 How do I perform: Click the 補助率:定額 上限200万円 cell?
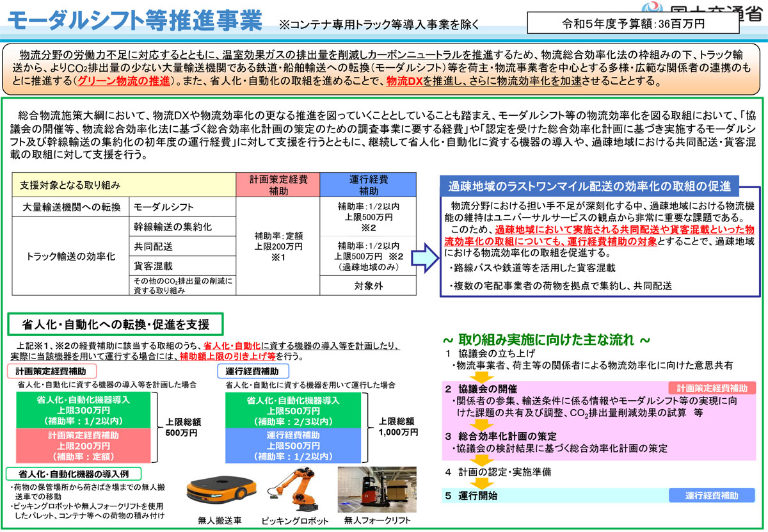coord(278,246)
